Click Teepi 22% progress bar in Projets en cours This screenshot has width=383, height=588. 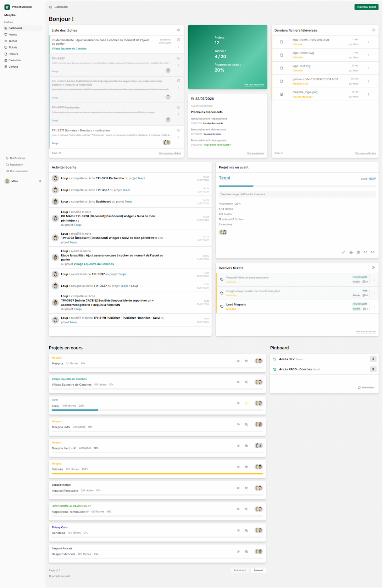point(157,410)
